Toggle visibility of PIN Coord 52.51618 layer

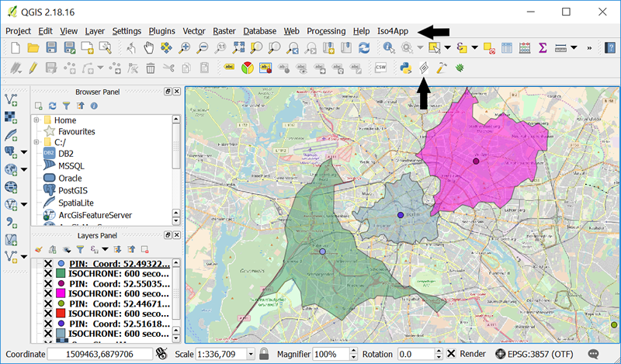48,324
